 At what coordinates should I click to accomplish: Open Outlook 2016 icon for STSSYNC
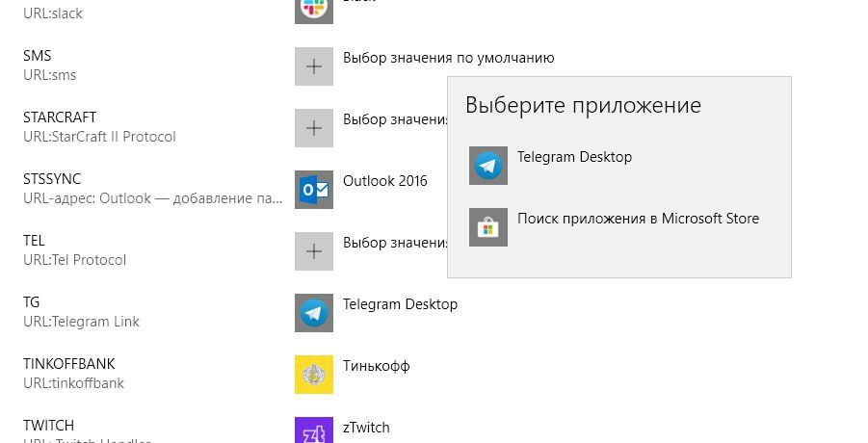point(314,190)
